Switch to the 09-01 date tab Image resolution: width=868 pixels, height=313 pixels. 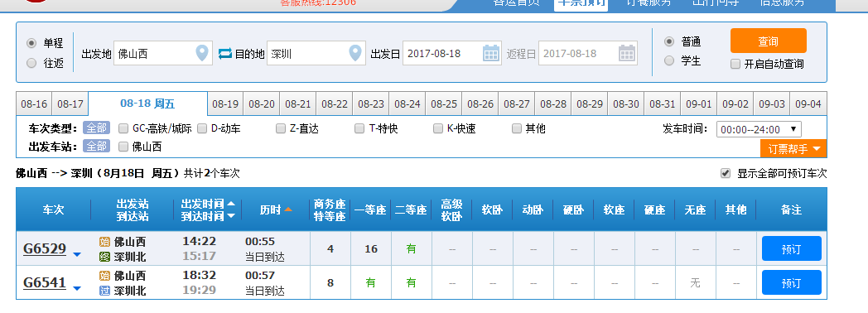(698, 104)
